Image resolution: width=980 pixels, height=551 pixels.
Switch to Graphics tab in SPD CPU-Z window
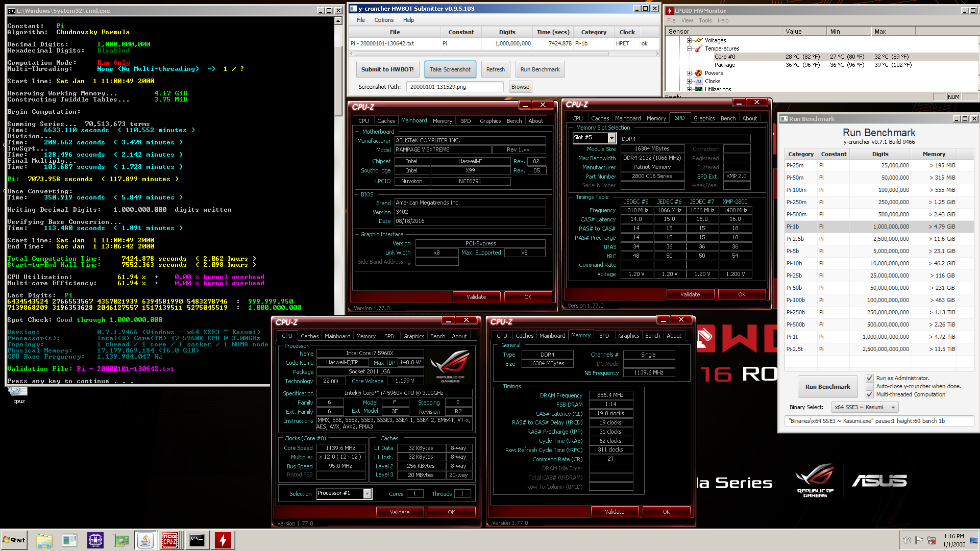click(704, 118)
